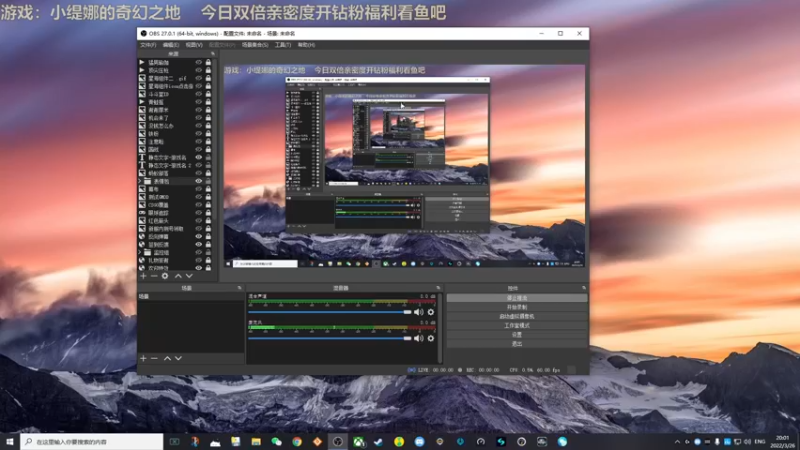Image resolution: width=800 pixels, height=450 pixels.
Task: Add a new scene with the plus icon
Action: tap(143, 358)
